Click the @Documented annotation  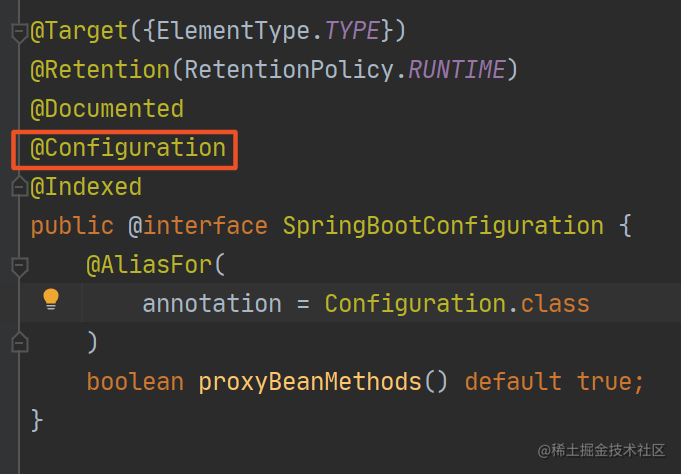[107, 109]
